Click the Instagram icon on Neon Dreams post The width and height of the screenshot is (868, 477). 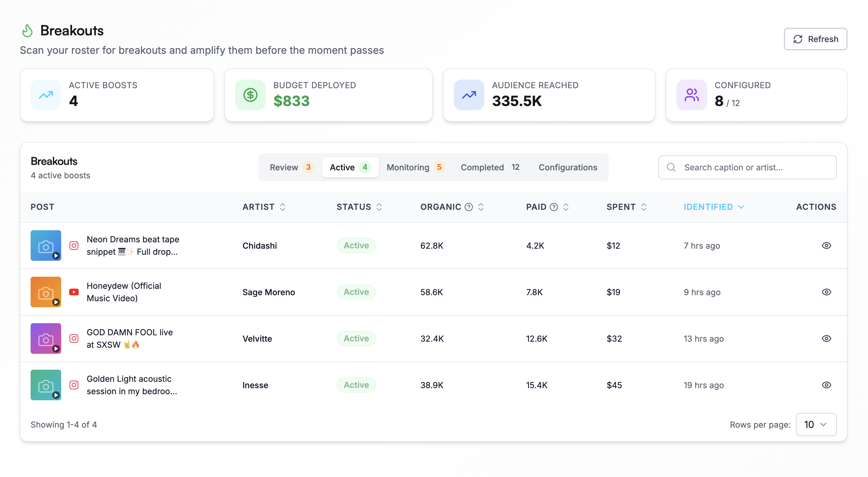point(74,246)
